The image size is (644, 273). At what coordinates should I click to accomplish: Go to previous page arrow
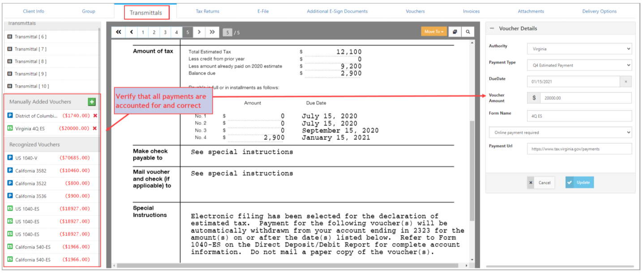point(132,32)
